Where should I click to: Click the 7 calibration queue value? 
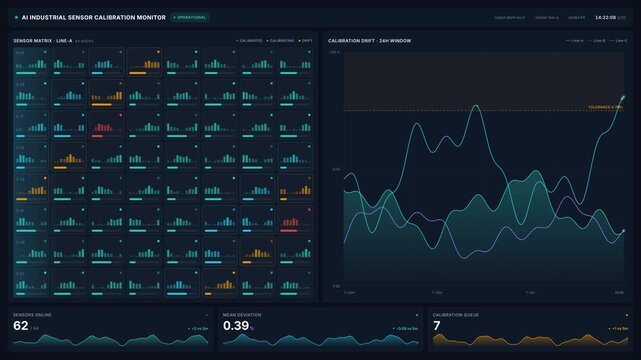pyautogui.click(x=437, y=326)
